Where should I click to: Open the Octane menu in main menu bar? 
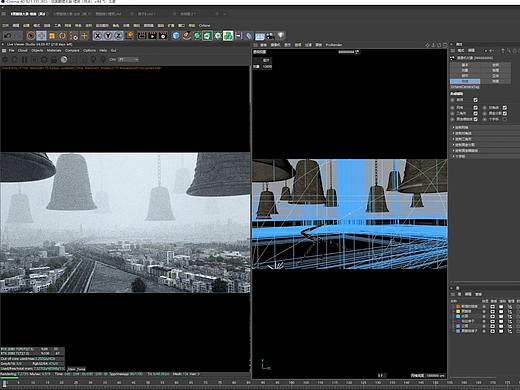[204, 25]
